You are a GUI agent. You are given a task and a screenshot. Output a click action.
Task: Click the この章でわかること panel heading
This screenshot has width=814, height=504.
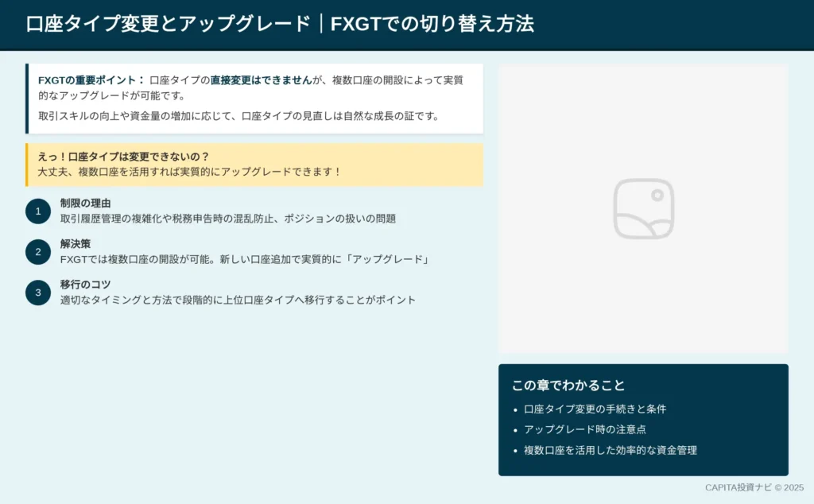click(x=568, y=386)
